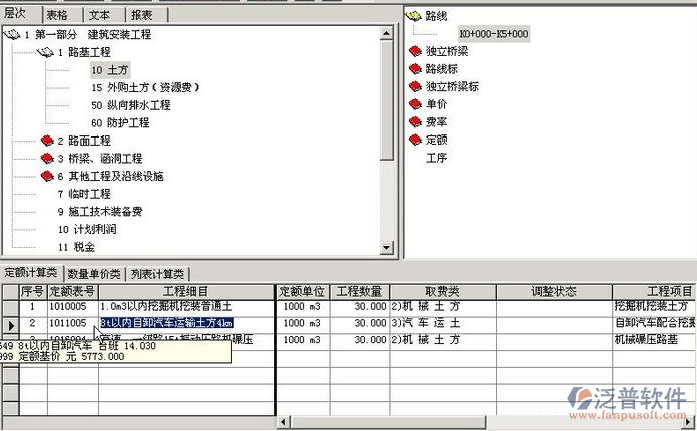Click the red book icon beside 路面工程
697x431 pixels.
point(47,141)
